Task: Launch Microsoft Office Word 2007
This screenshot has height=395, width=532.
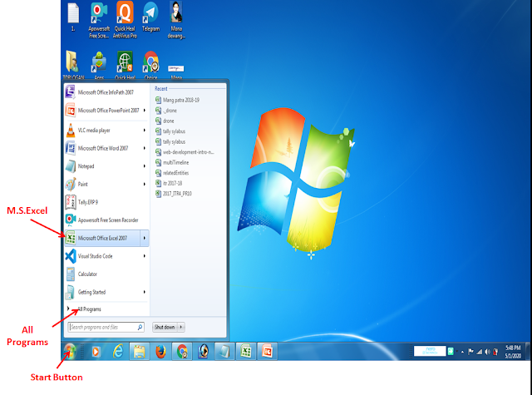Action: [x=103, y=148]
